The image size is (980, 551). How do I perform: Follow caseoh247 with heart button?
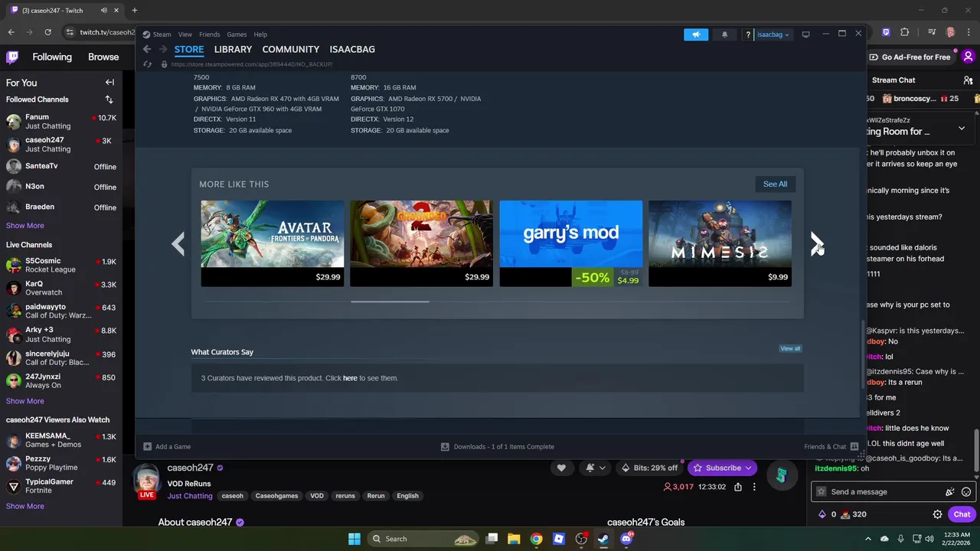(561, 468)
